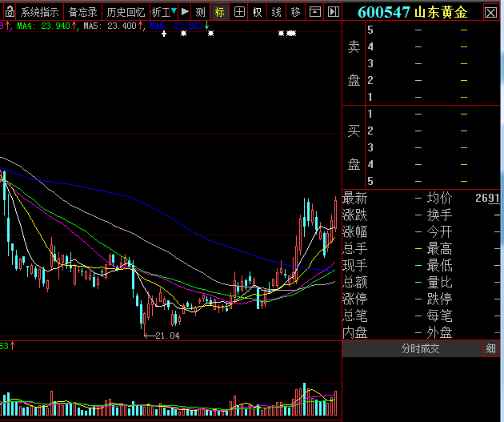504x422 pixels.
Task: Click the 总手 total volume label
Action: click(355, 248)
